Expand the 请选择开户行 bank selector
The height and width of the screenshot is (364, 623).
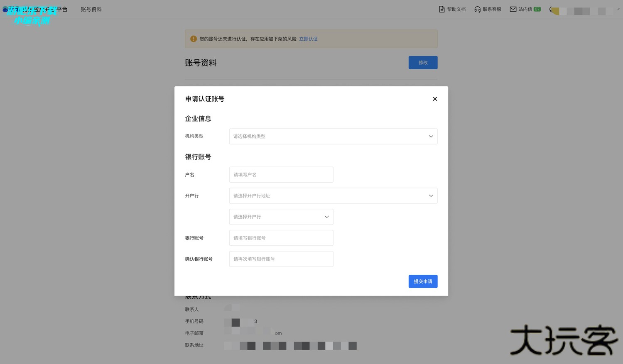click(281, 217)
